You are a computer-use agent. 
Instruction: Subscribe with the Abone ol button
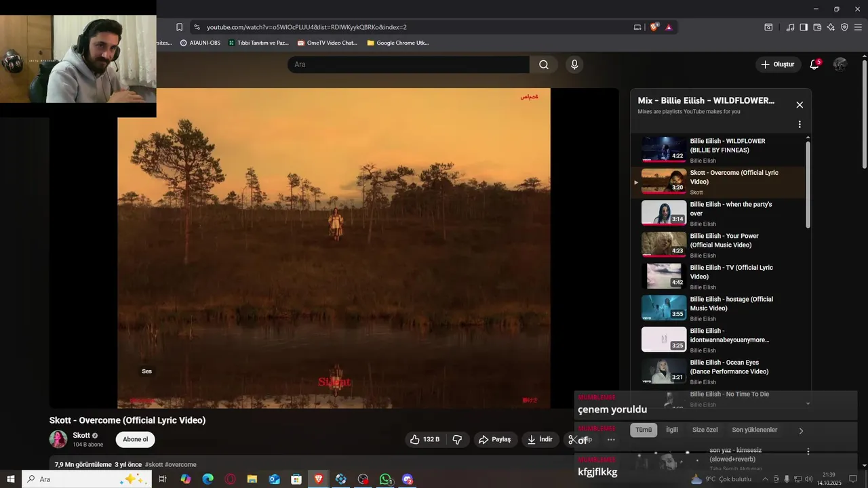pyautogui.click(x=135, y=439)
